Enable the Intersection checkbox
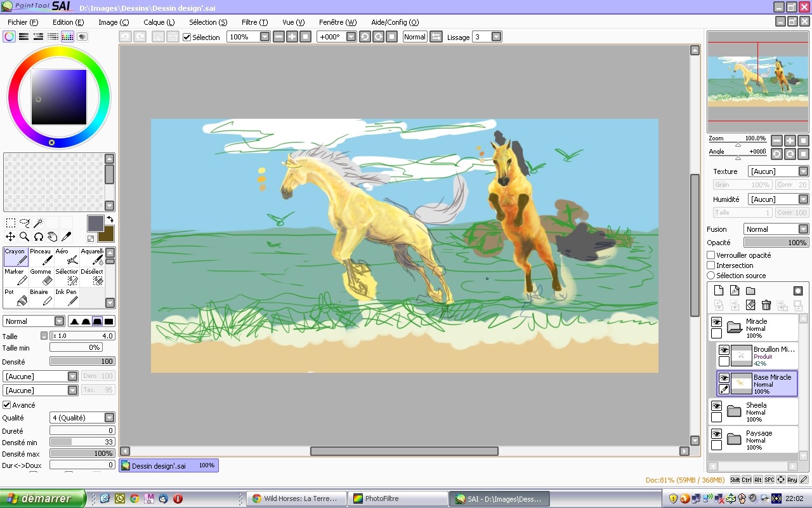The height and width of the screenshot is (508, 812). 711,265
